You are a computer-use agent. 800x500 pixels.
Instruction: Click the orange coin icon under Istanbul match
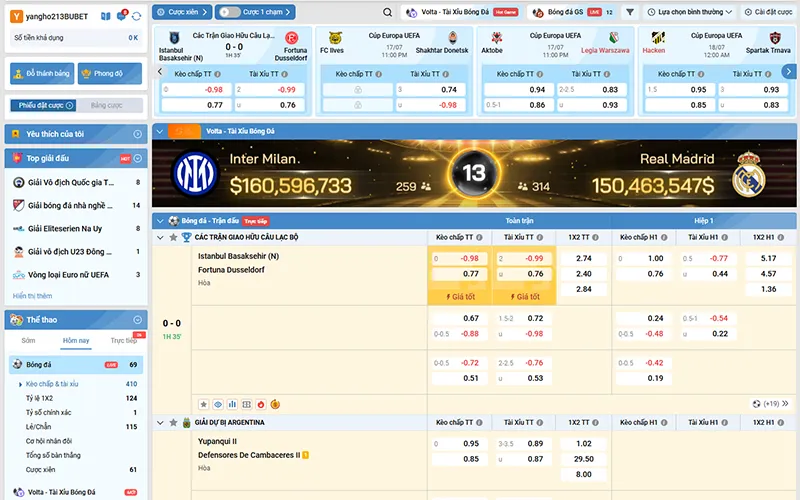coord(275,405)
